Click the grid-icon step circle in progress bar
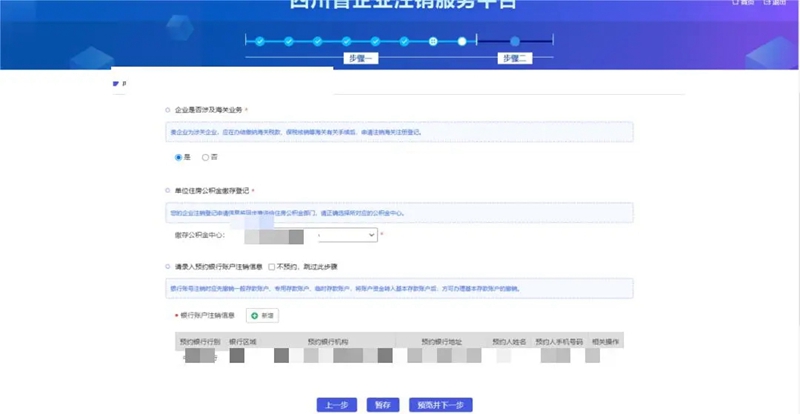800x414 pixels. pos(433,41)
